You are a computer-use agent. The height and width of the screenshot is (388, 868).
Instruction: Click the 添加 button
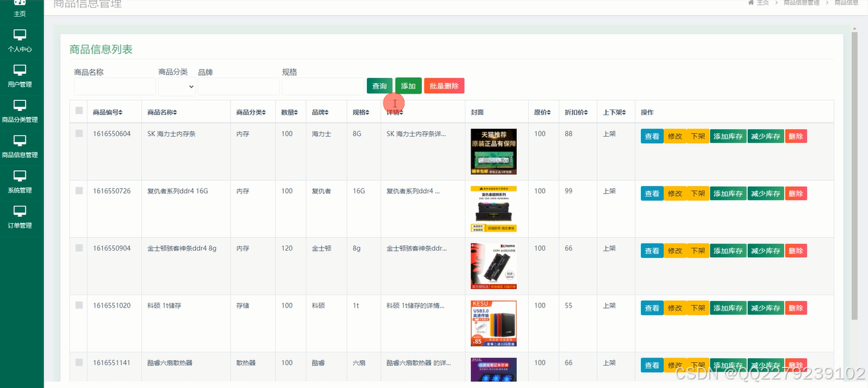click(409, 86)
